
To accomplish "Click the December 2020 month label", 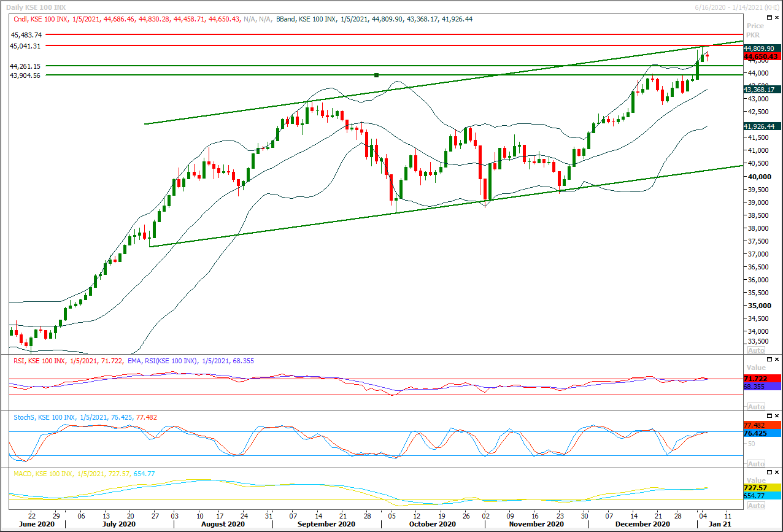I will click(x=644, y=525).
